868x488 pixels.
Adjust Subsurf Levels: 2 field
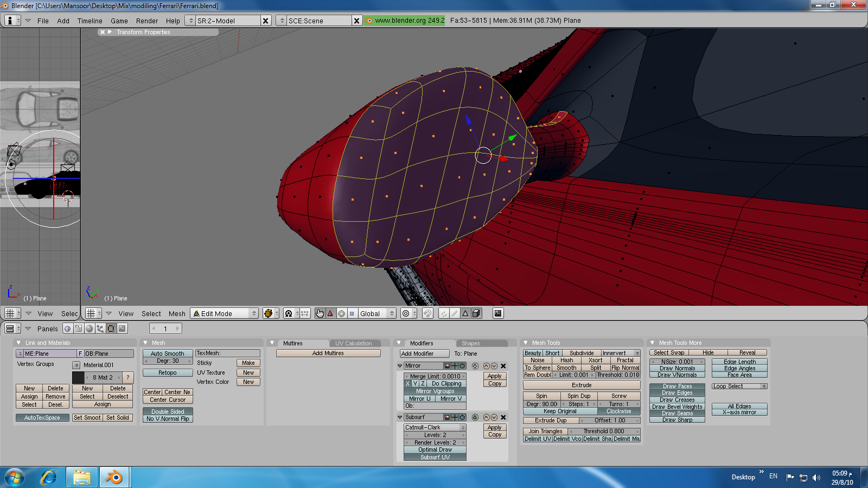pos(435,435)
